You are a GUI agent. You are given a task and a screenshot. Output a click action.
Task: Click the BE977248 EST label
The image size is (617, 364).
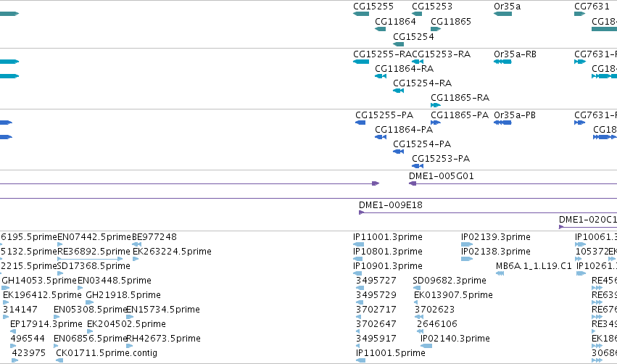coord(154,237)
